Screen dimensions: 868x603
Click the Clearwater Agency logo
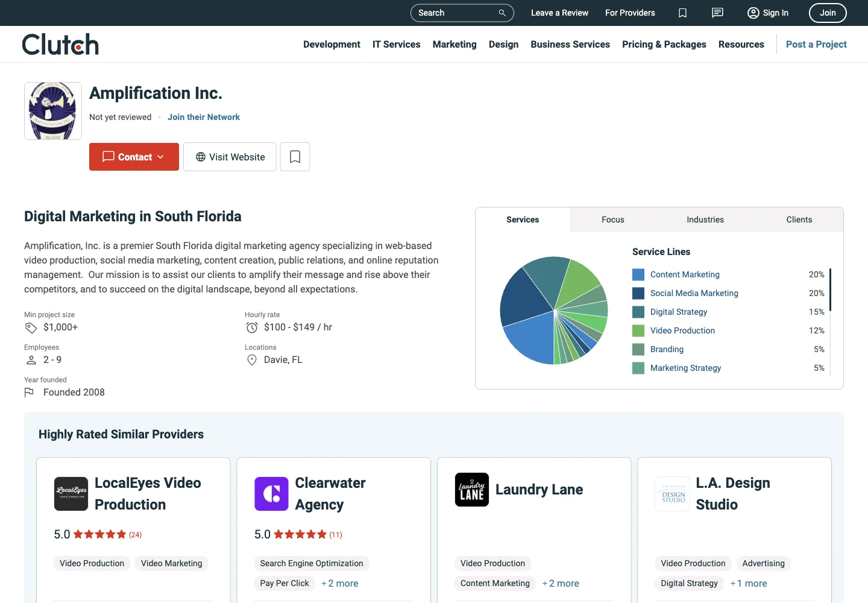(x=271, y=494)
